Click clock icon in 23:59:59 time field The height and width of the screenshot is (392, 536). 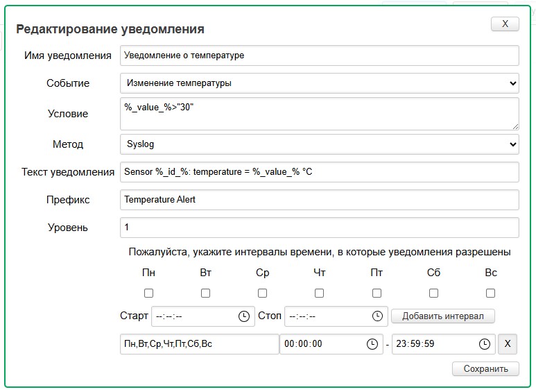pos(484,344)
